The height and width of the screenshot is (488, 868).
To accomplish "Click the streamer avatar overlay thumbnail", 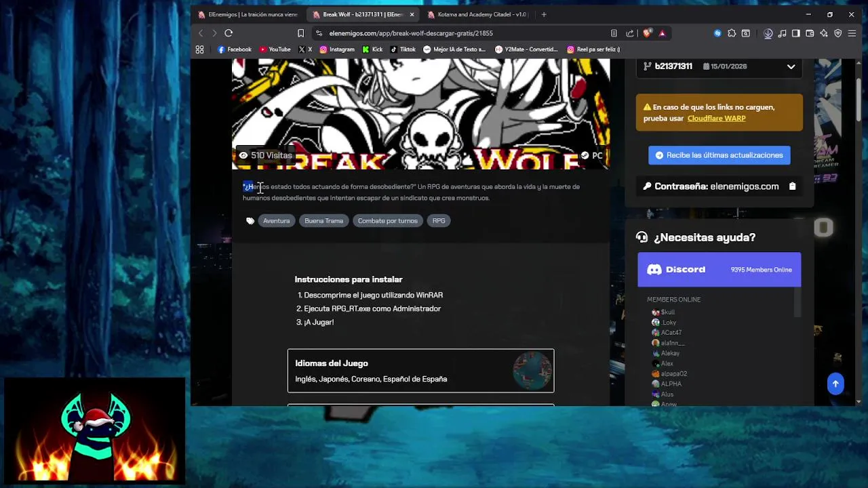I will tap(95, 431).
